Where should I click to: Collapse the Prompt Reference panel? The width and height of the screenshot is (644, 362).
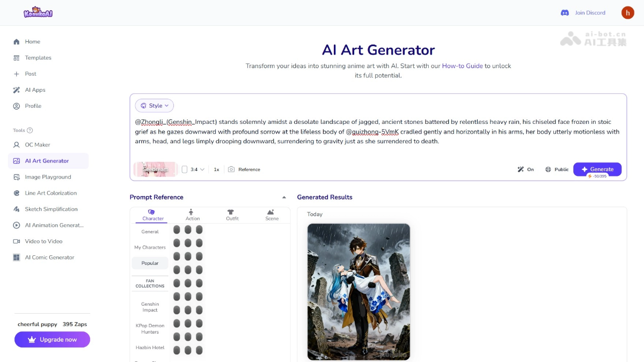[284, 197]
